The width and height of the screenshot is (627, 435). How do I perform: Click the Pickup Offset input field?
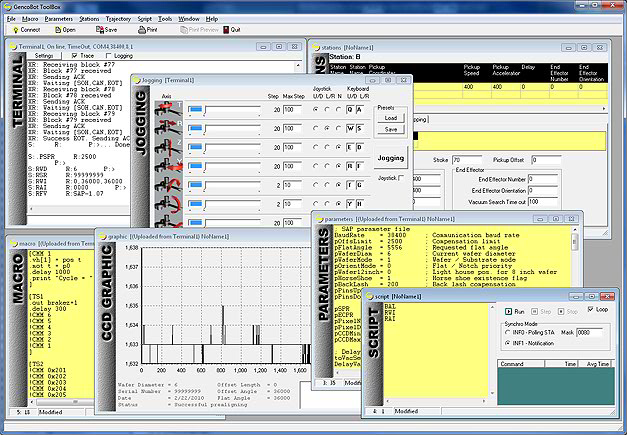click(546, 160)
